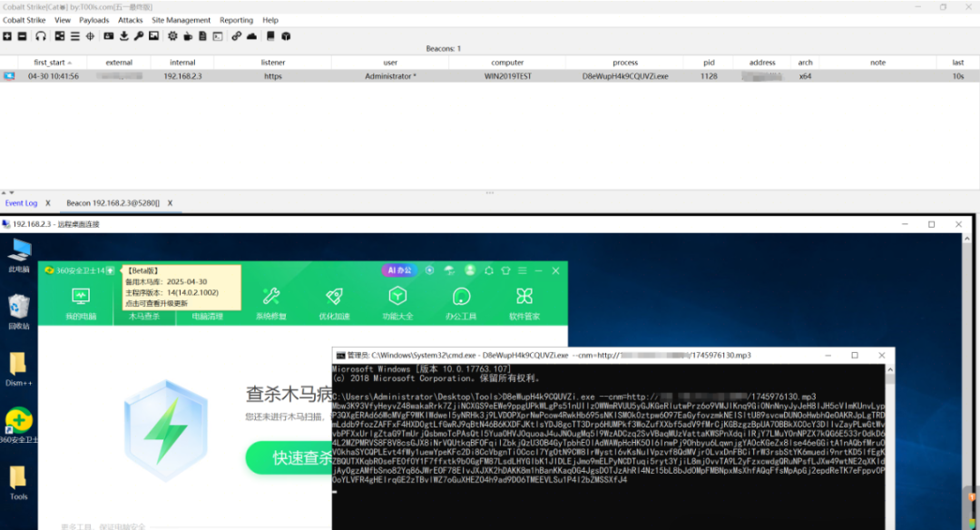
Task: Sort by the arch column header
Action: pos(806,63)
